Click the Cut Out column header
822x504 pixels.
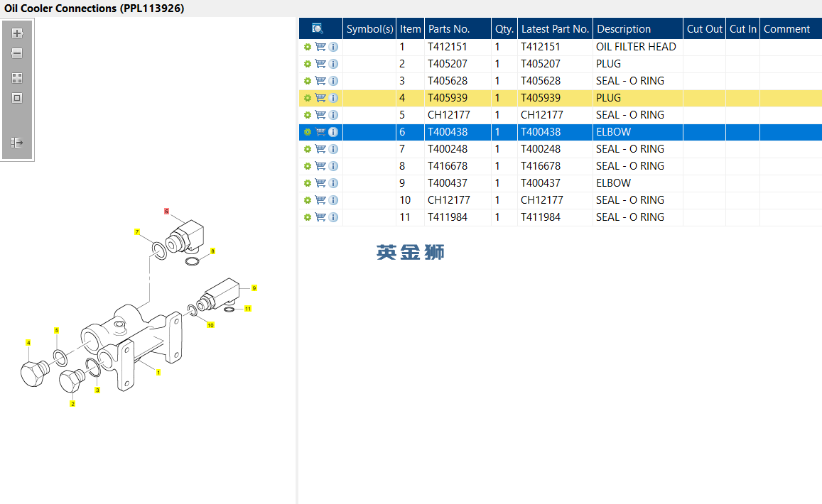tap(705, 29)
